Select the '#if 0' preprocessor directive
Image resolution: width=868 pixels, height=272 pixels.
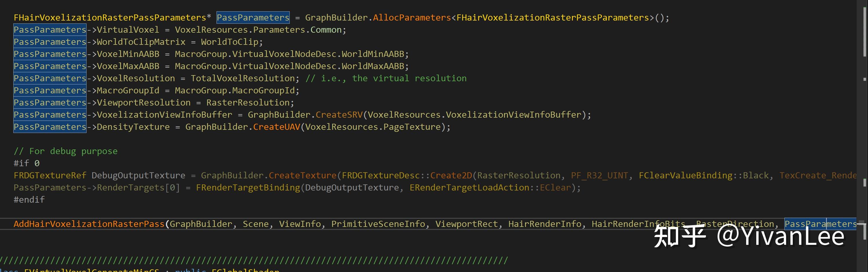tap(26, 163)
